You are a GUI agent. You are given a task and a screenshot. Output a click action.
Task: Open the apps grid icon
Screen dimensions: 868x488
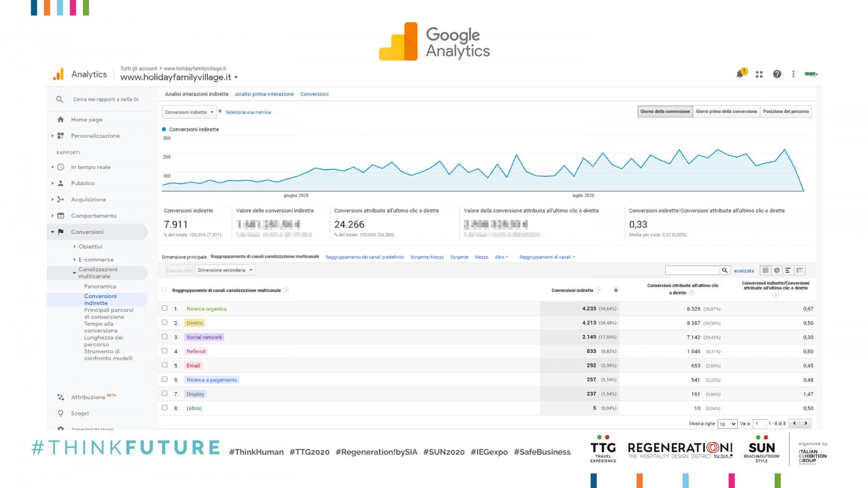[x=759, y=74]
